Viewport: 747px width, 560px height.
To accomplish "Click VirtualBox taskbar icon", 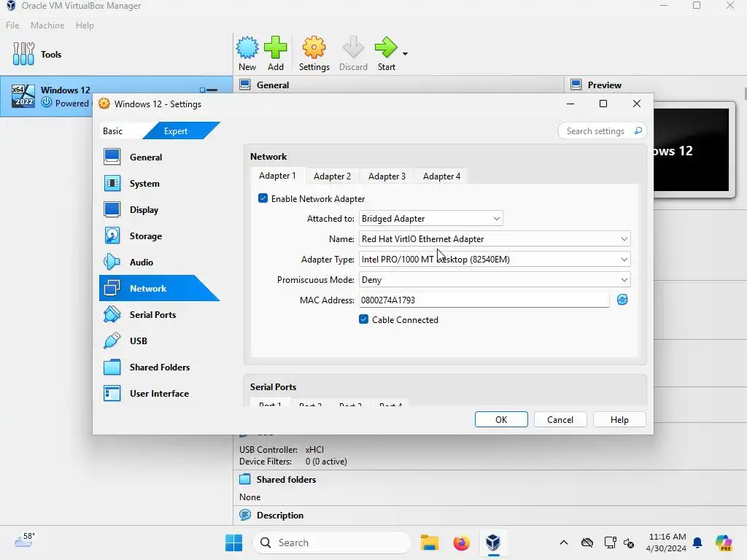I will (493, 542).
